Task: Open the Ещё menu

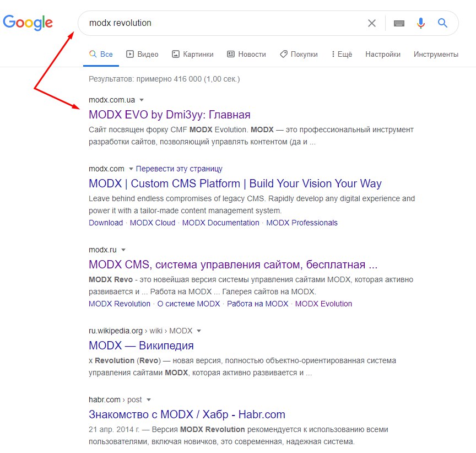Action: pos(342,55)
